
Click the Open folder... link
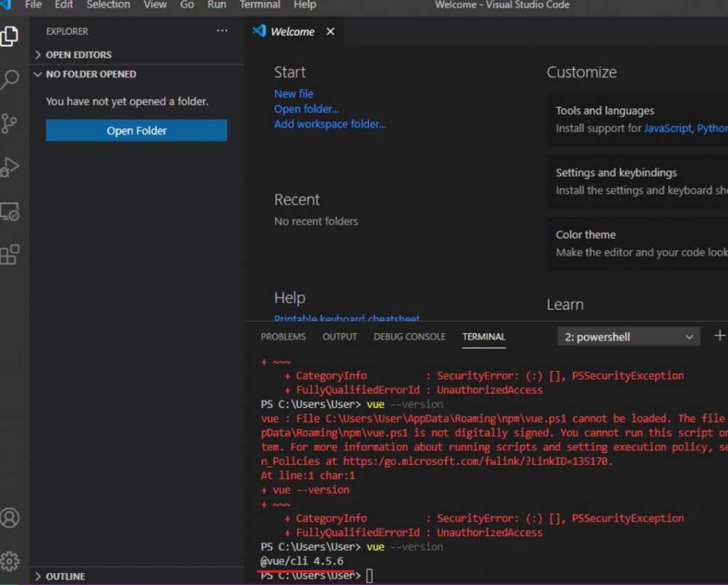306,109
